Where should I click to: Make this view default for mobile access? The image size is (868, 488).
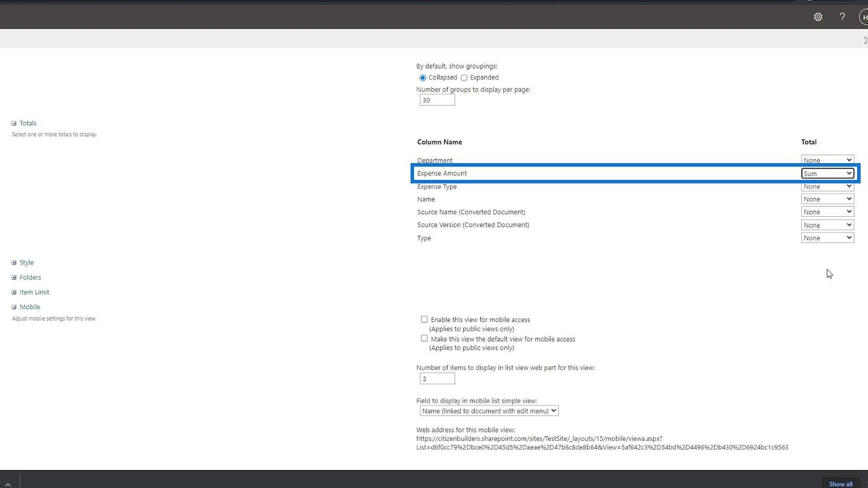click(424, 338)
